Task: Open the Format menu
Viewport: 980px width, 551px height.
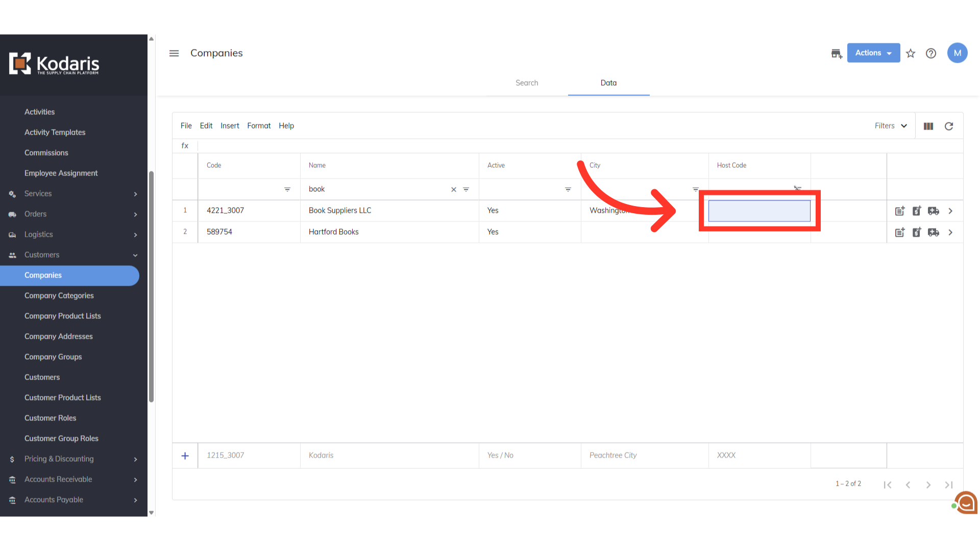Action: point(259,126)
